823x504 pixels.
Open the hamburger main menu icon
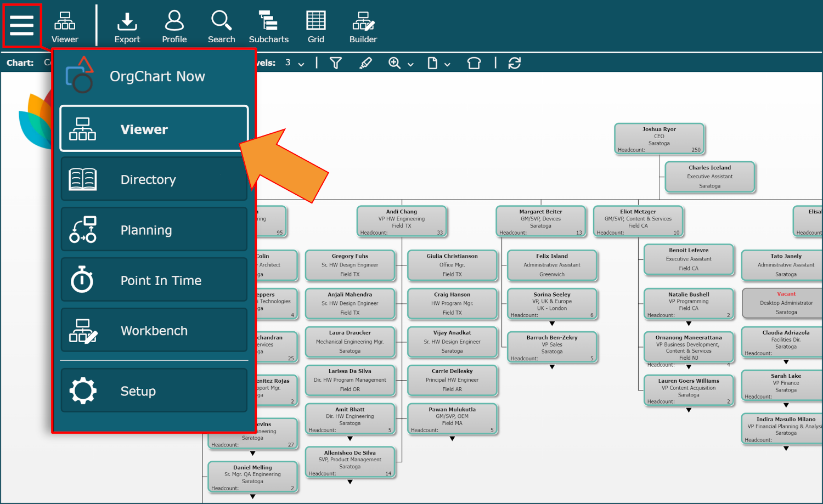tap(22, 25)
